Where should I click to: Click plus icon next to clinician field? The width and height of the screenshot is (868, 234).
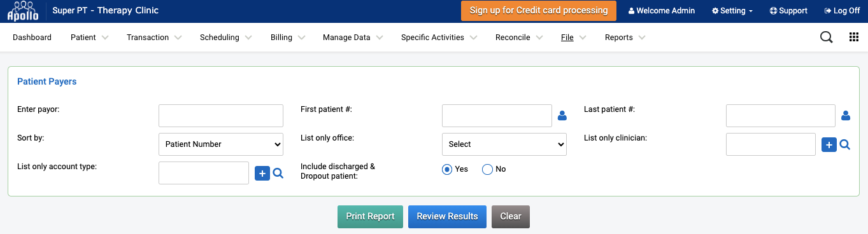pyautogui.click(x=829, y=145)
